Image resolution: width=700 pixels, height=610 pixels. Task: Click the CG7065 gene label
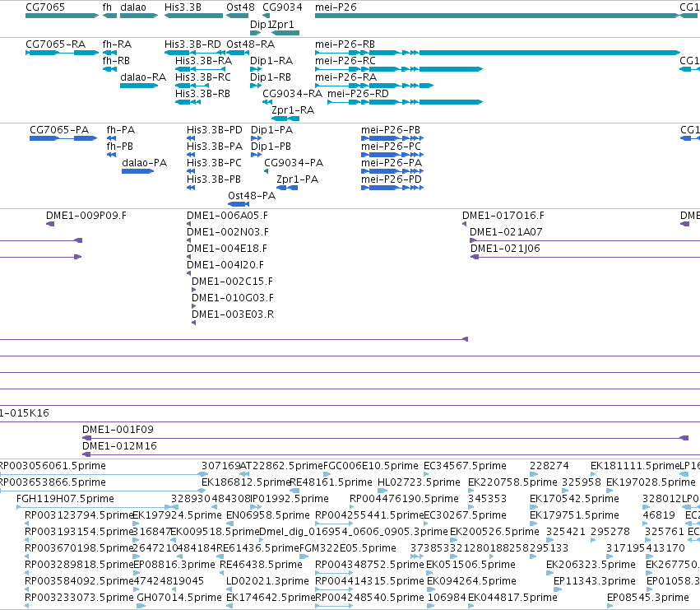(x=45, y=7)
